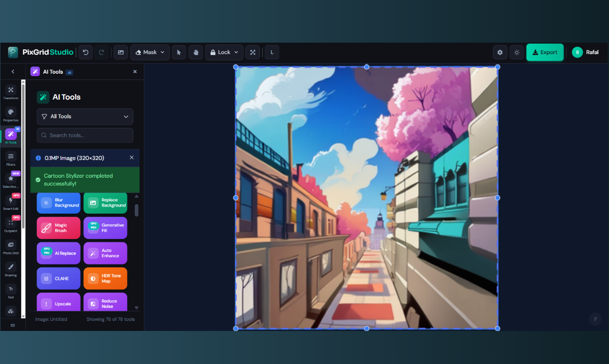Toggle fullscreen view with the expand icon

point(253,52)
